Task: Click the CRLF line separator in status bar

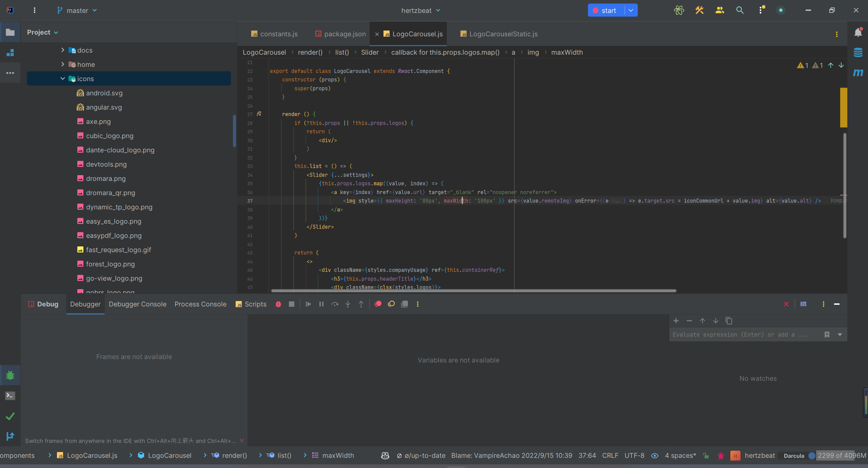Action: pyautogui.click(x=610, y=456)
